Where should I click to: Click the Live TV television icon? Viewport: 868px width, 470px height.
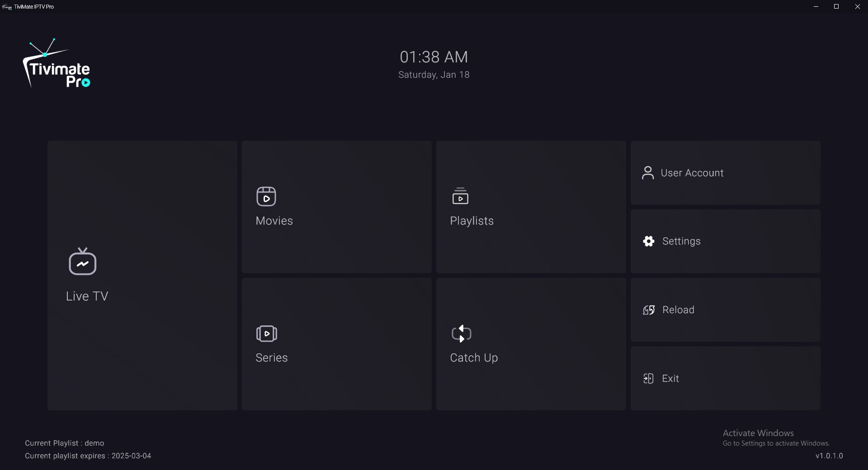click(83, 262)
